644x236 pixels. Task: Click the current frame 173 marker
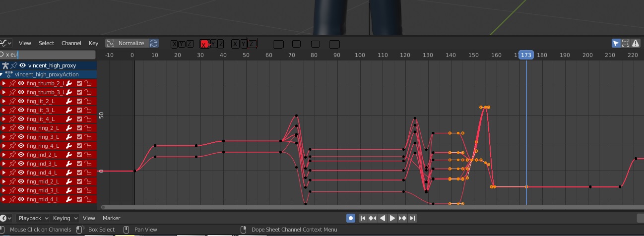coord(526,55)
